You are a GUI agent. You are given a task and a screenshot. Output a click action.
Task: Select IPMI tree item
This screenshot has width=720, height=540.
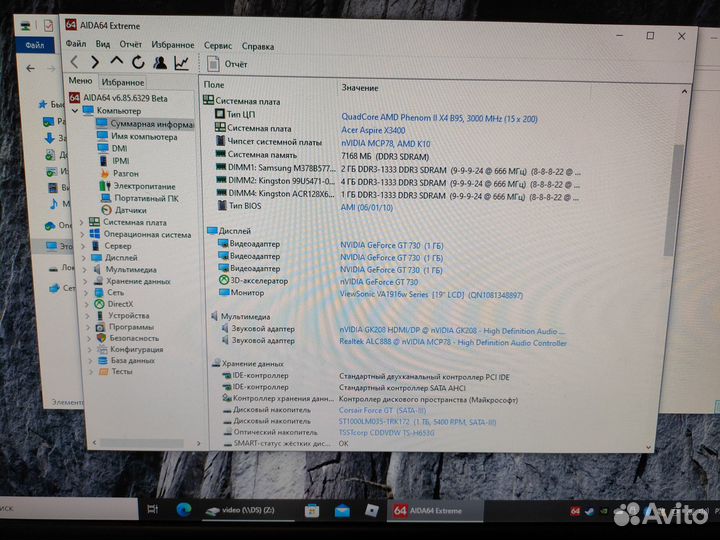coord(114,161)
